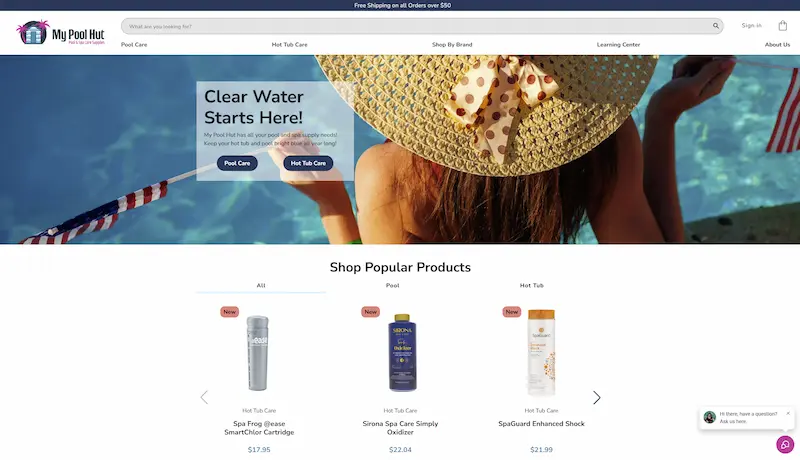Open the Hot Tub Care menu
Viewport: 800px width, 460px height.
tap(289, 45)
